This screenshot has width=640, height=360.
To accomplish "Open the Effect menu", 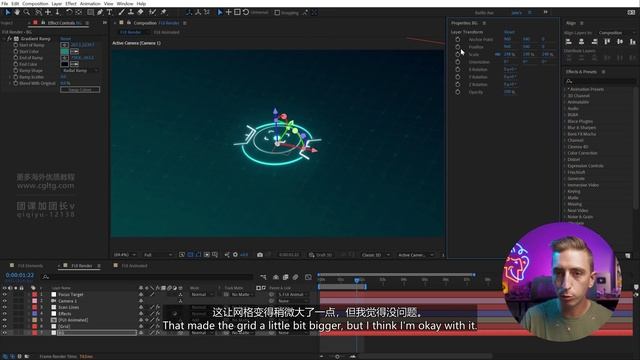I will (71, 3).
